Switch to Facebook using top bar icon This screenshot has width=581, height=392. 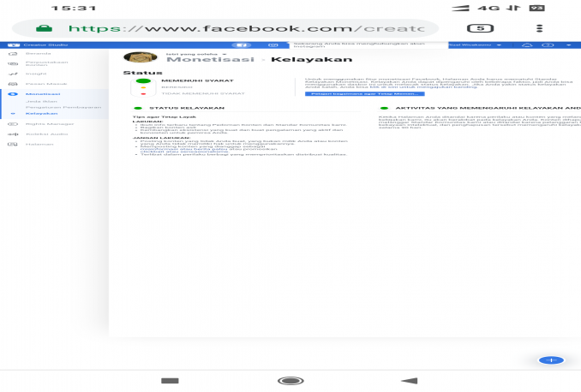click(x=243, y=44)
